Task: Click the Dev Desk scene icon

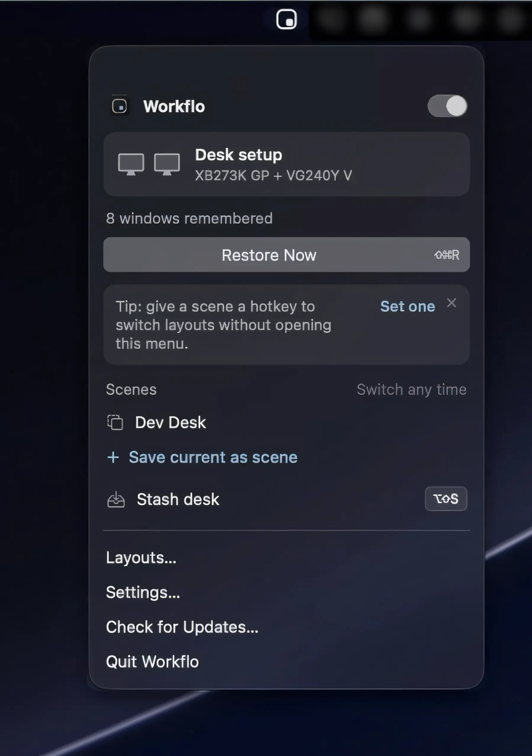Action: 115,422
